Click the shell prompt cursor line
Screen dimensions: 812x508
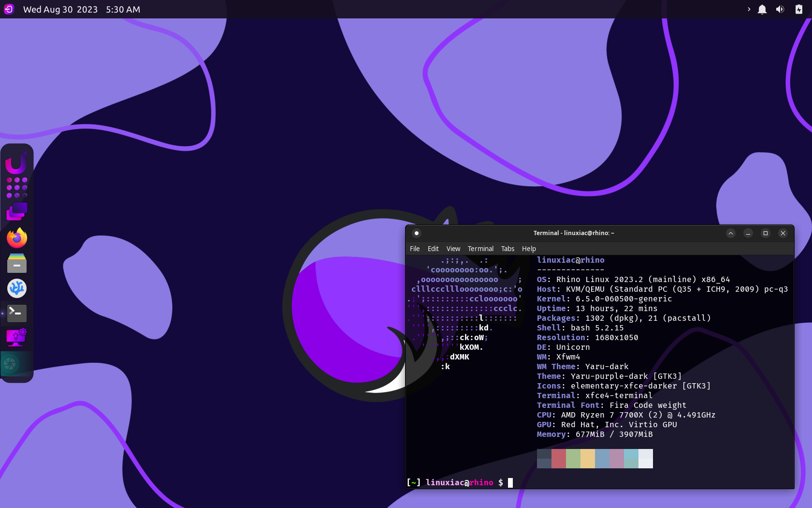point(460,482)
